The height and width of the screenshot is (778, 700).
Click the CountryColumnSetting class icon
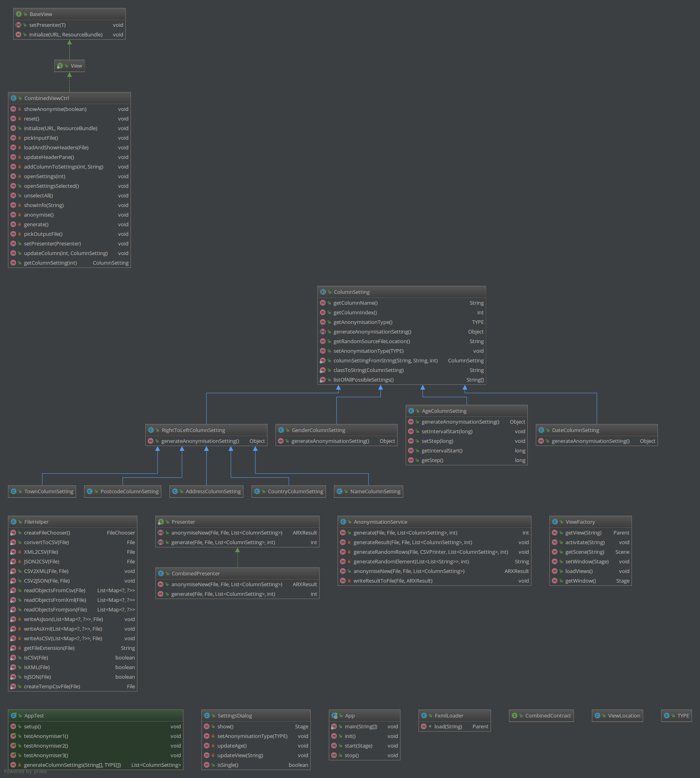tap(257, 491)
